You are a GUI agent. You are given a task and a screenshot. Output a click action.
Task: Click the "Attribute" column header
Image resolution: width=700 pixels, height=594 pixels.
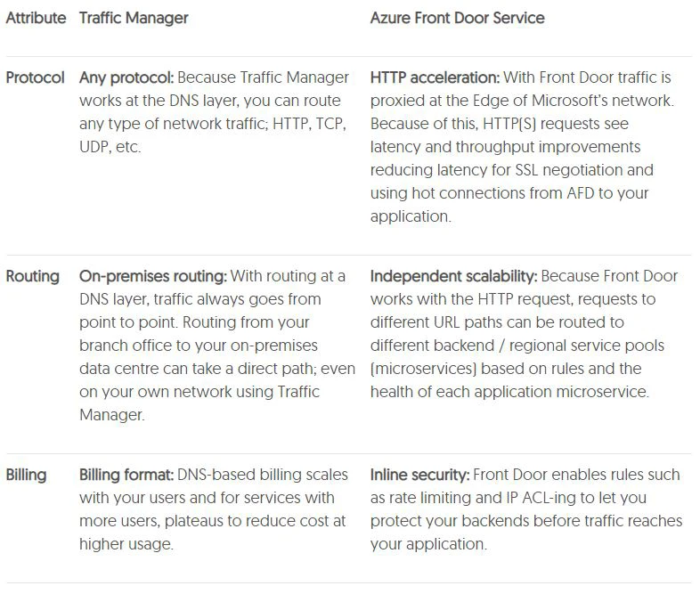pos(36,18)
